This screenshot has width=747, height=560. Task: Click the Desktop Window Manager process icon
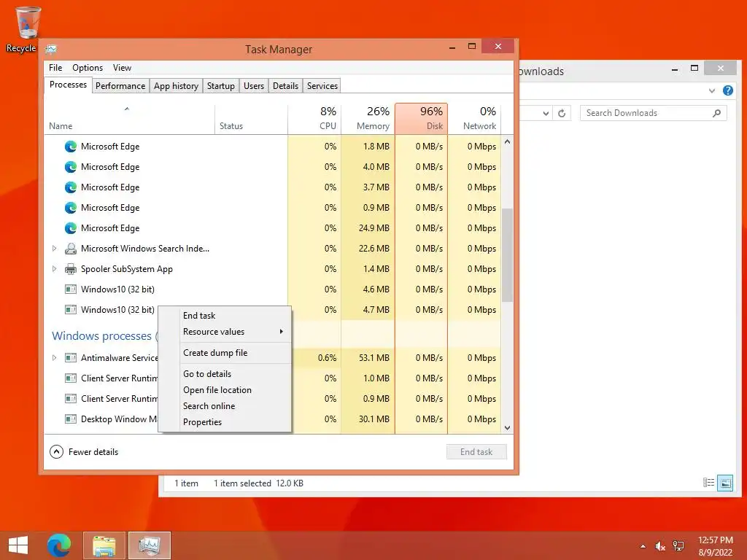click(71, 419)
